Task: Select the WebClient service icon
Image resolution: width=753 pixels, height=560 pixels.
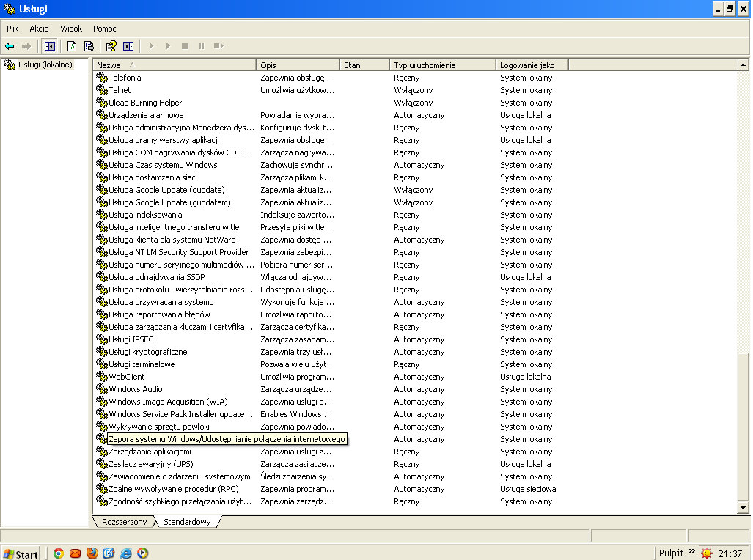Action: point(101,376)
